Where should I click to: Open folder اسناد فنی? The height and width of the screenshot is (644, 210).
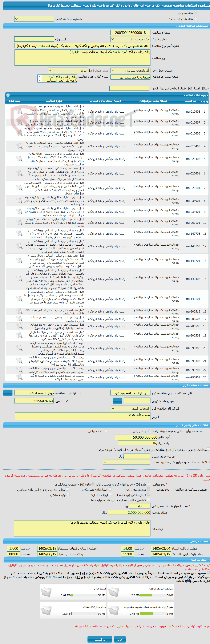(46, 592)
